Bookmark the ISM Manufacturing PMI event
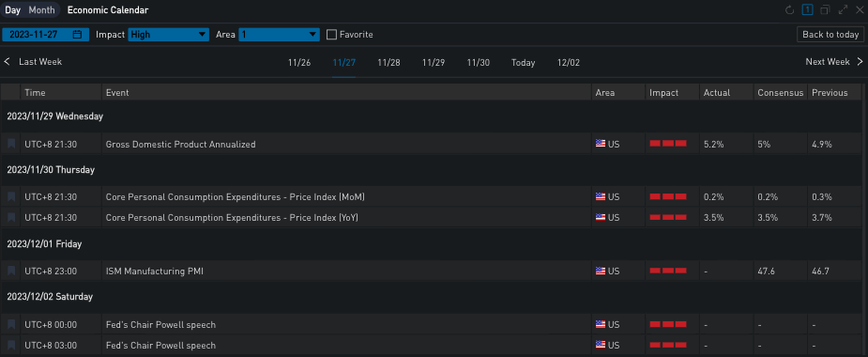 tap(11, 272)
